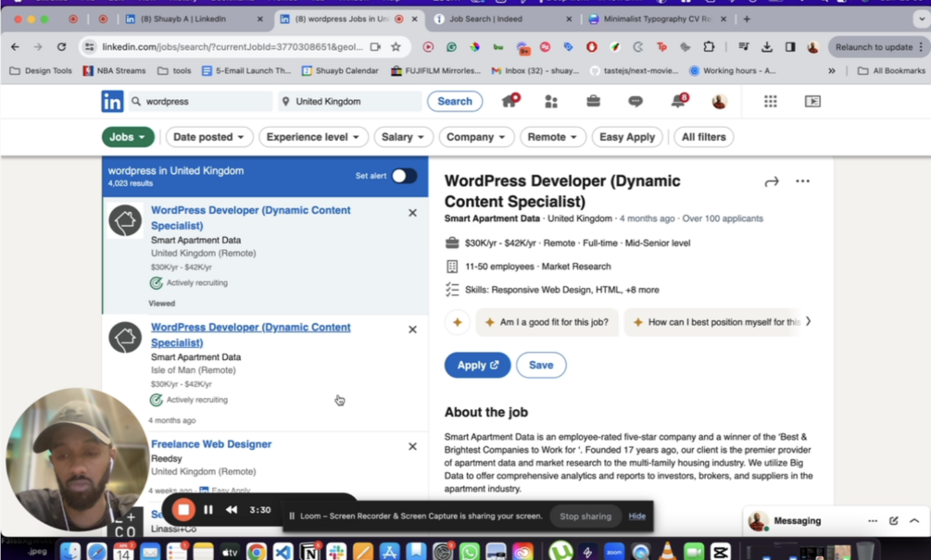Viewport: 931px width, 560px height.
Task: Open the Jobs briefcase icon
Action: pyautogui.click(x=593, y=102)
